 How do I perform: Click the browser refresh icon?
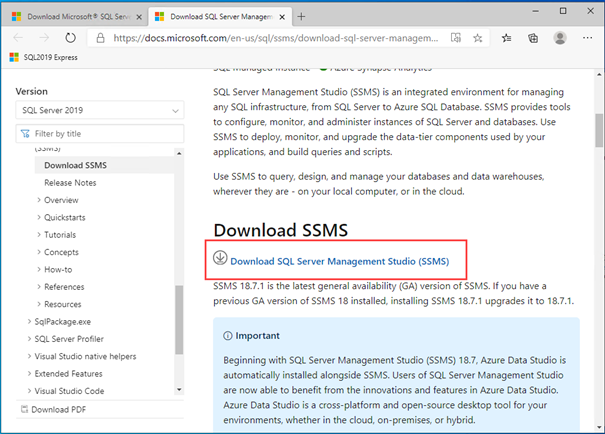coord(70,38)
